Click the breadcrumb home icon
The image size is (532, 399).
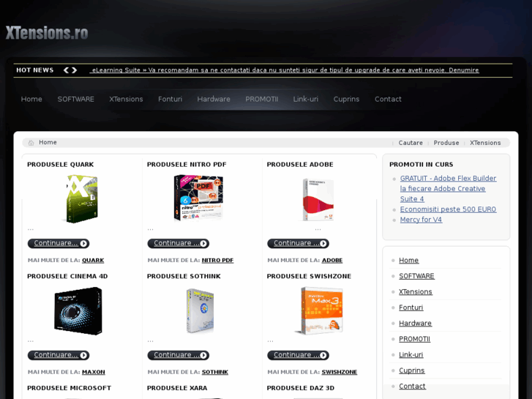pyautogui.click(x=31, y=143)
